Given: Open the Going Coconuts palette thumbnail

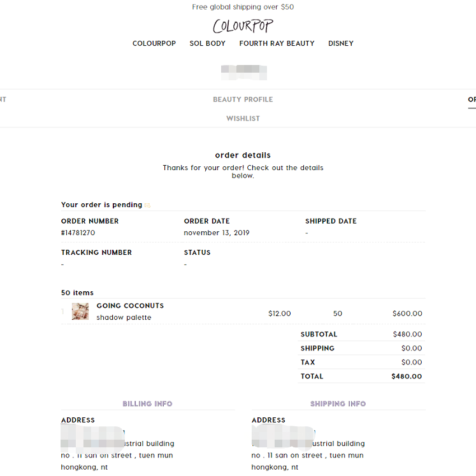Looking at the screenshot, I should (x=80, y=312).
